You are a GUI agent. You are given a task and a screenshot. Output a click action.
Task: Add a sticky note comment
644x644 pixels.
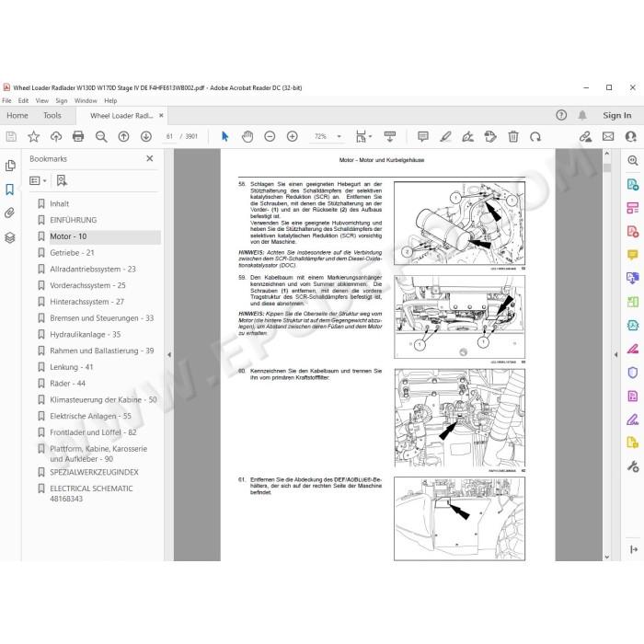(x=422, y=136)
